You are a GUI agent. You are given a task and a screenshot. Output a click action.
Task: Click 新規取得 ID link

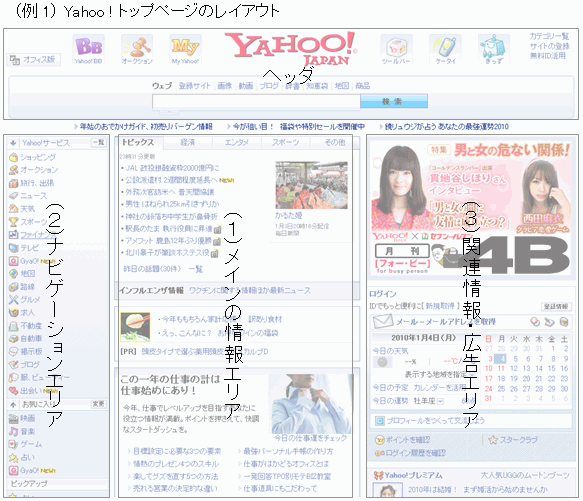click(440, 306)
